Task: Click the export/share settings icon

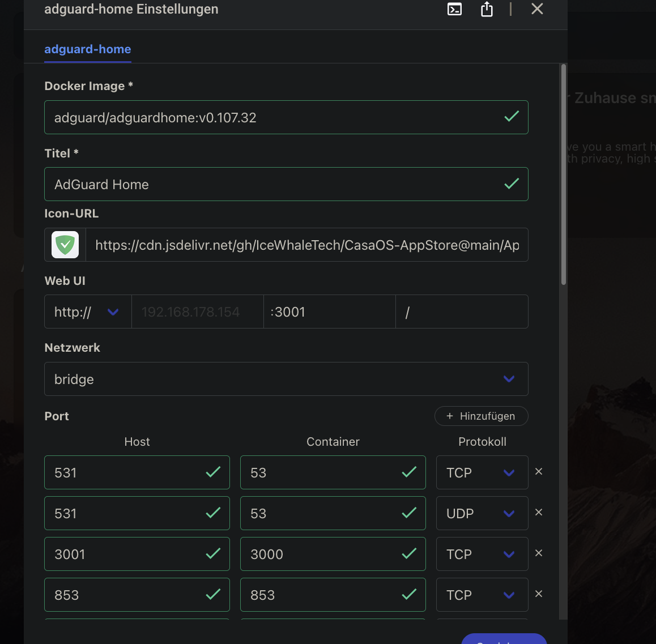Action: pyautogui.click(x=487, y=9)
